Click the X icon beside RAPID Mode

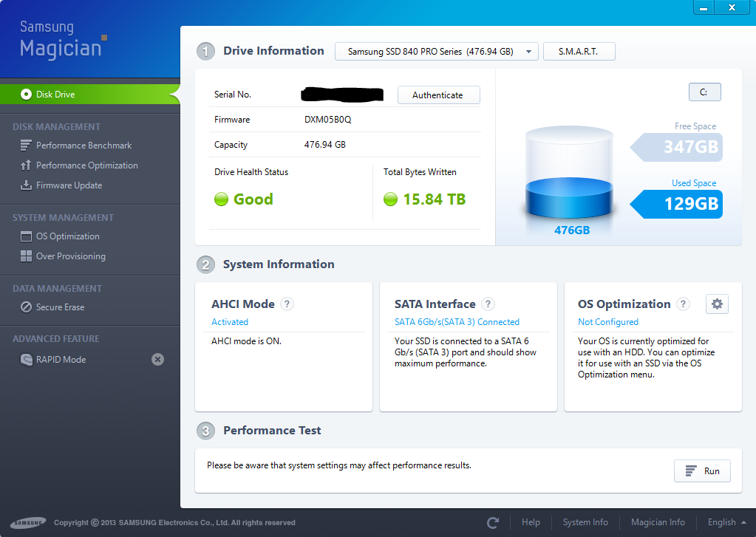(157, 360)
